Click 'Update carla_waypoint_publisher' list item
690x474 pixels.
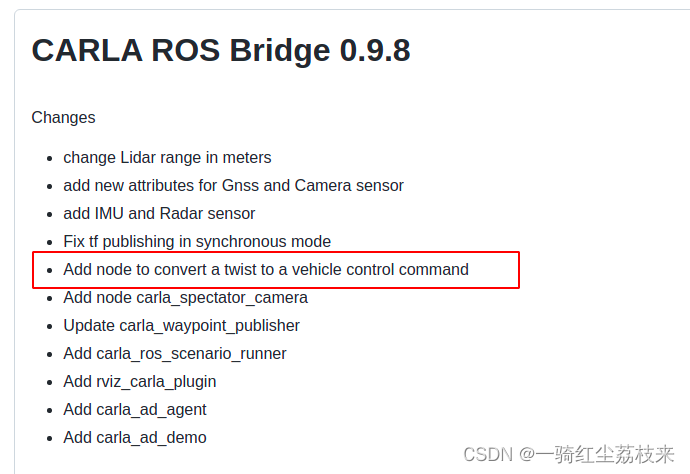pyautogui.click(x=181, y=325)
